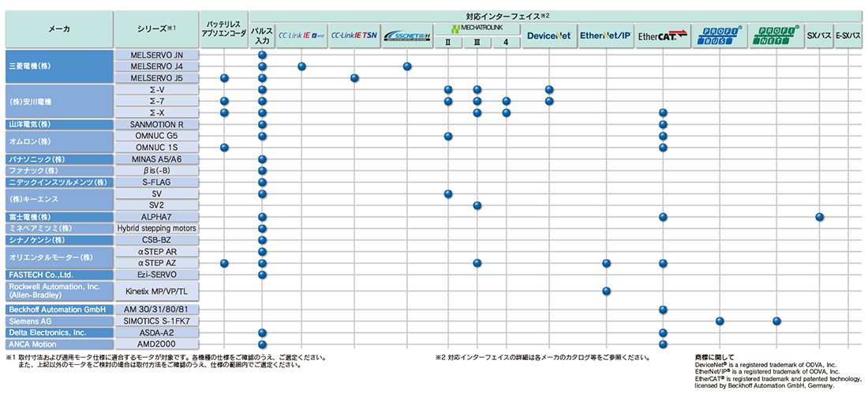Click the Rockwell Automation, Inc. maker cell
Viewport: 868px width, 398px height.
pyautogui.click(x=59, y=291)
